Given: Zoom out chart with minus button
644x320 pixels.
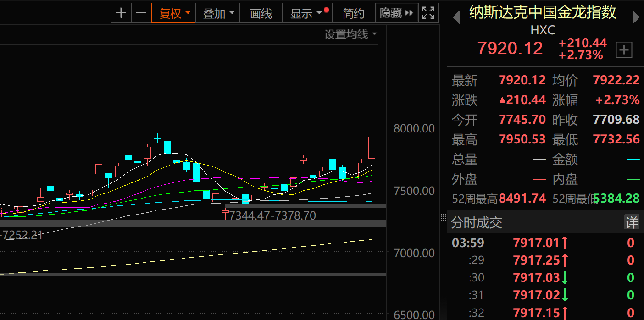Looking at the screenshot, I should (141, 13).
